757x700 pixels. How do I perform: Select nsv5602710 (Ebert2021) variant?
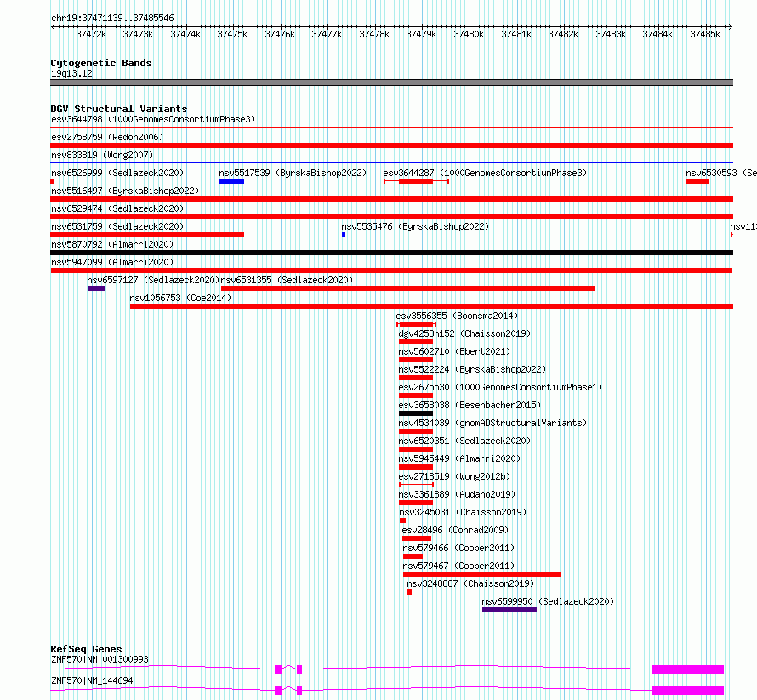pos(454,351)
